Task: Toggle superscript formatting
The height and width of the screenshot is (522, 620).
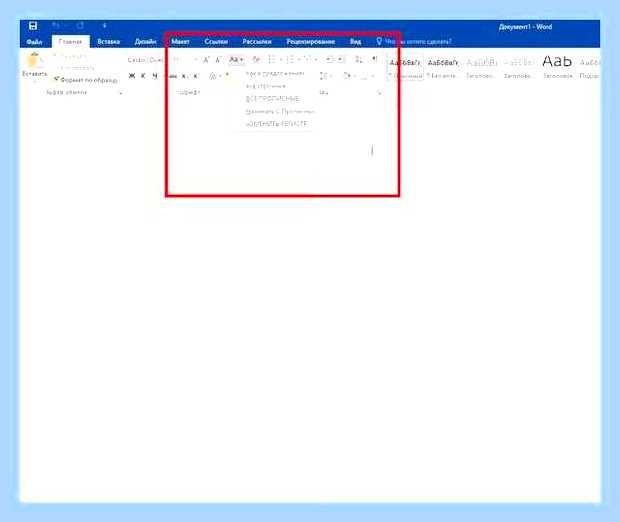Action: coord(195,76)
